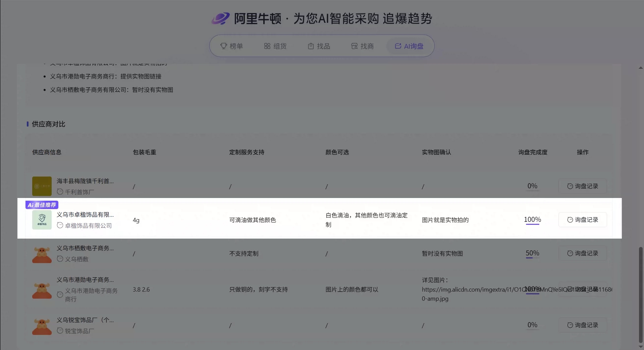
Task: Click the 只做铜的，刻字不支持 cell
Action: pyautogui.click(x=258, y=289)
